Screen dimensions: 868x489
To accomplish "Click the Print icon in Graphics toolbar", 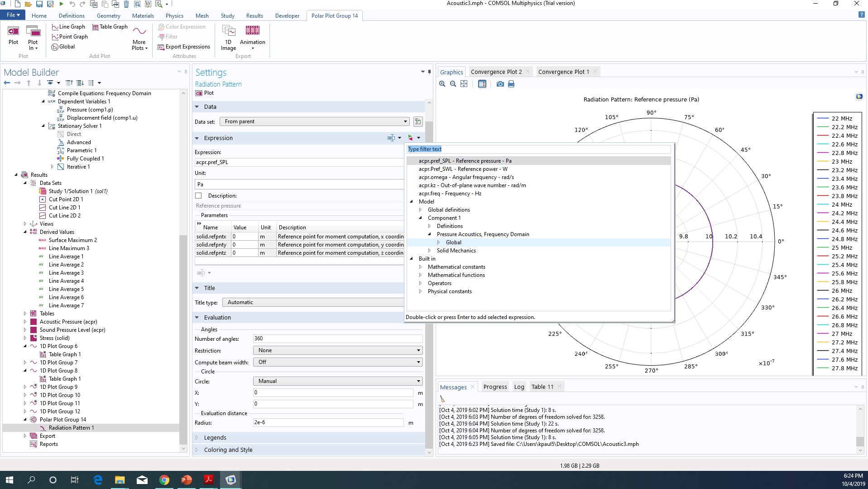I will [511, 84].
